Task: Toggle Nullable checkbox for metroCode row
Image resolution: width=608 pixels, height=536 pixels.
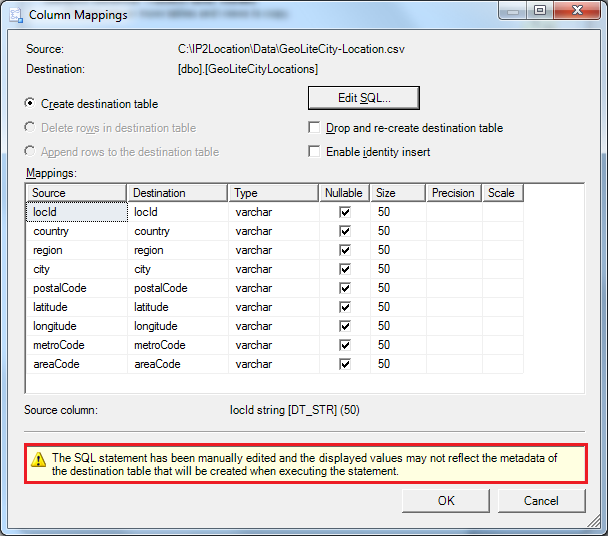Action: click(345, 345)
